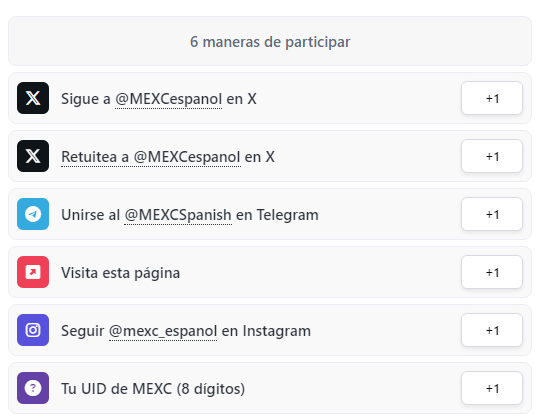The height and width of the screenshot is (420, 540).
Task: Expand the Unirse al Telegram entry row
Action: (270, 214)
